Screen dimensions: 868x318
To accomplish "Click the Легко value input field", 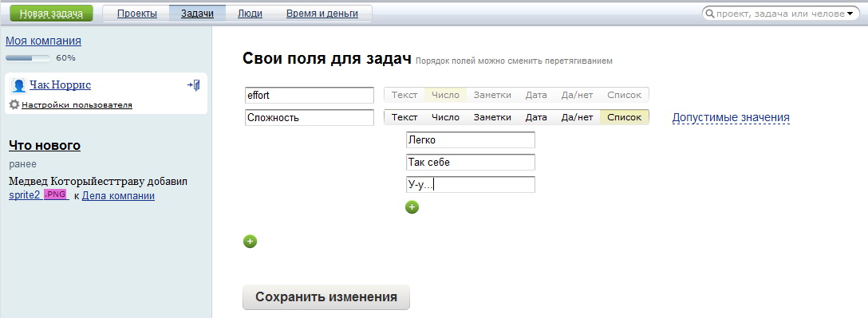I will [471, 140].
